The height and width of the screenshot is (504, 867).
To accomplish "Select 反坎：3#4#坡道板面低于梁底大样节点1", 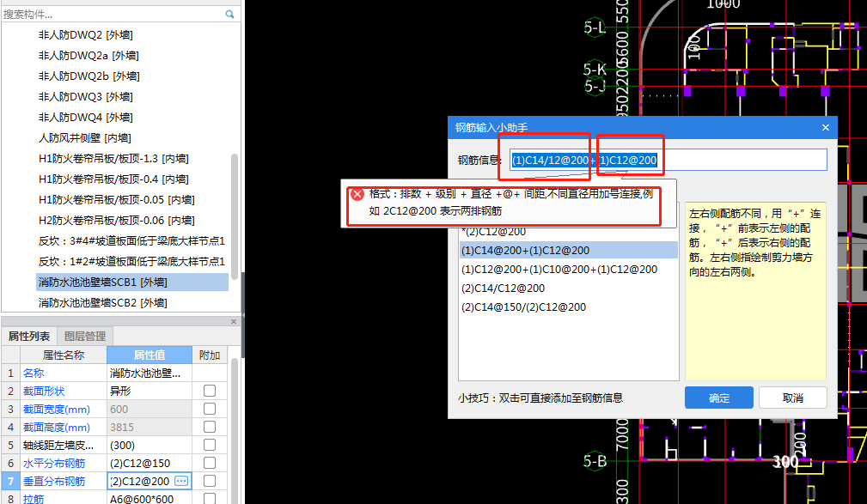I will (x=131, y=241).
